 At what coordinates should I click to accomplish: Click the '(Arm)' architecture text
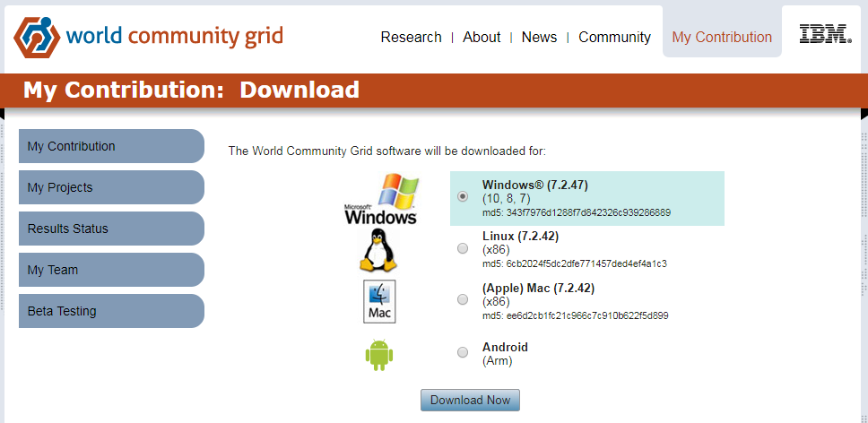tap(497, 361)
